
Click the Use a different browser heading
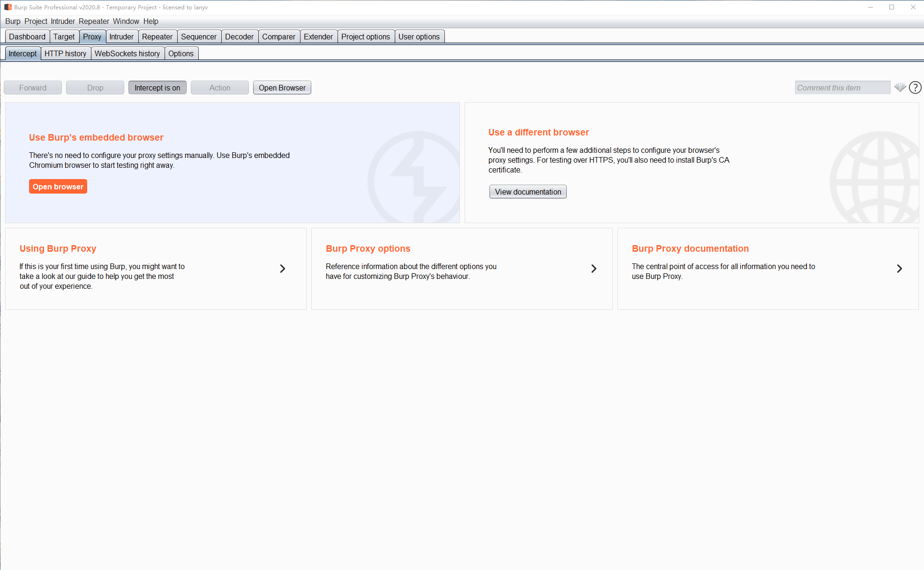click(x=539, y=132)
